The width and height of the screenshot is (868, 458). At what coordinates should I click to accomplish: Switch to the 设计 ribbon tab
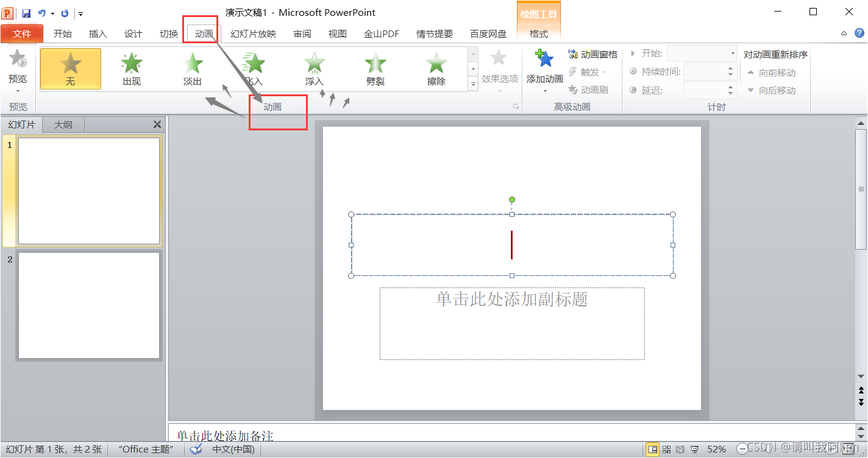click(x=133, y=34)
